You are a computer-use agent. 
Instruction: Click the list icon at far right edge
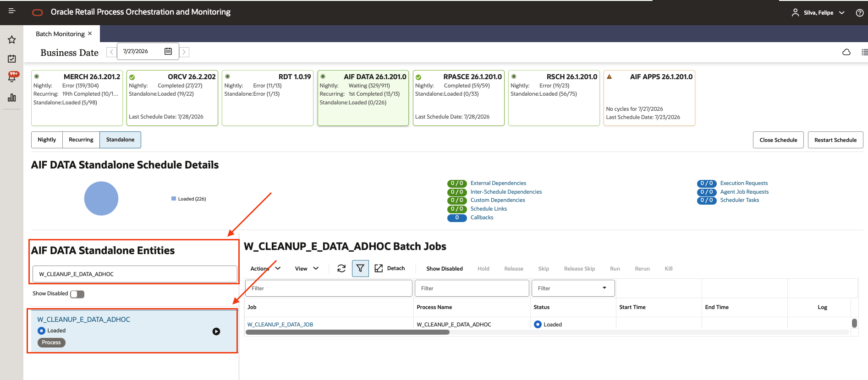pos(864,52)
